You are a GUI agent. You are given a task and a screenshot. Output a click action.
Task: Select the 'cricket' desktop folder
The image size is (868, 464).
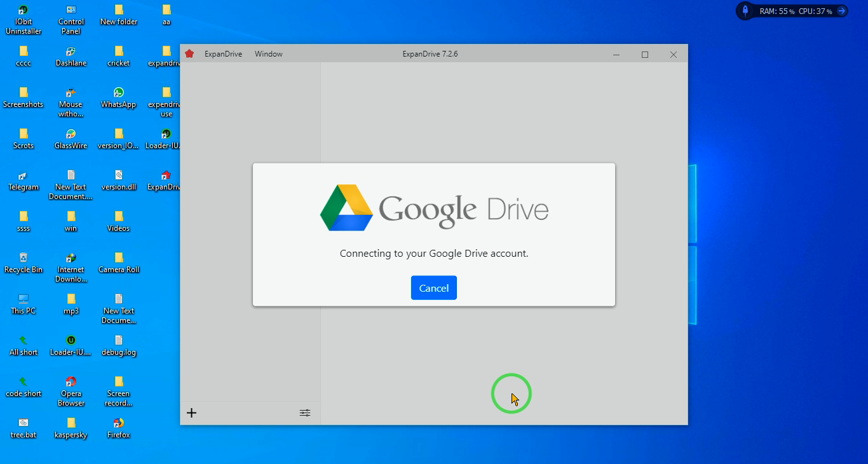point(119,57)
